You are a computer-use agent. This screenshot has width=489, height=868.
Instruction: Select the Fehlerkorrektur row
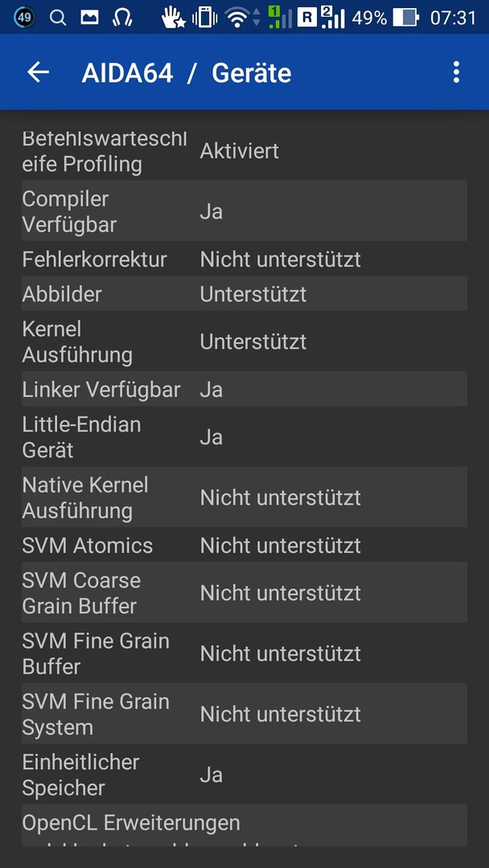(244, 259)
